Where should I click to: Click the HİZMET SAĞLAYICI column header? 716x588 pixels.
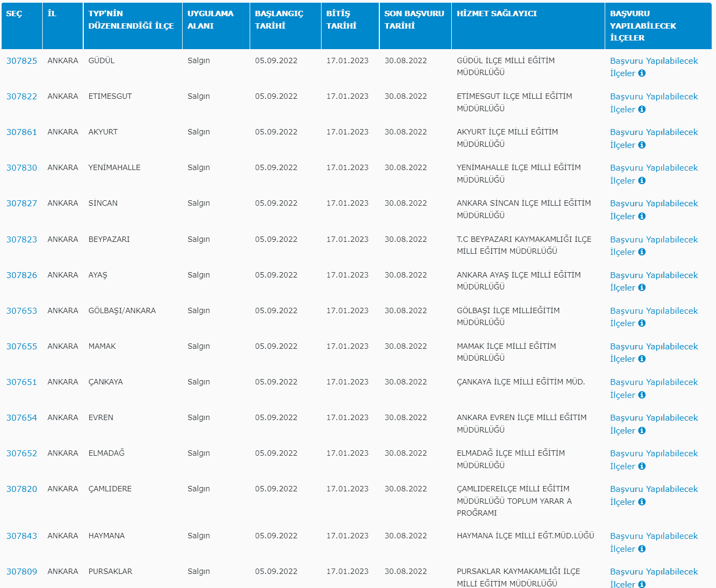point(497,13)
